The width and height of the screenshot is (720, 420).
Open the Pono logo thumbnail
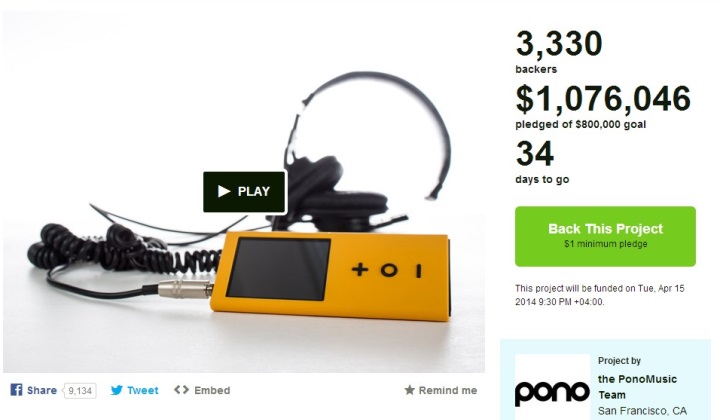coord(552,386)
